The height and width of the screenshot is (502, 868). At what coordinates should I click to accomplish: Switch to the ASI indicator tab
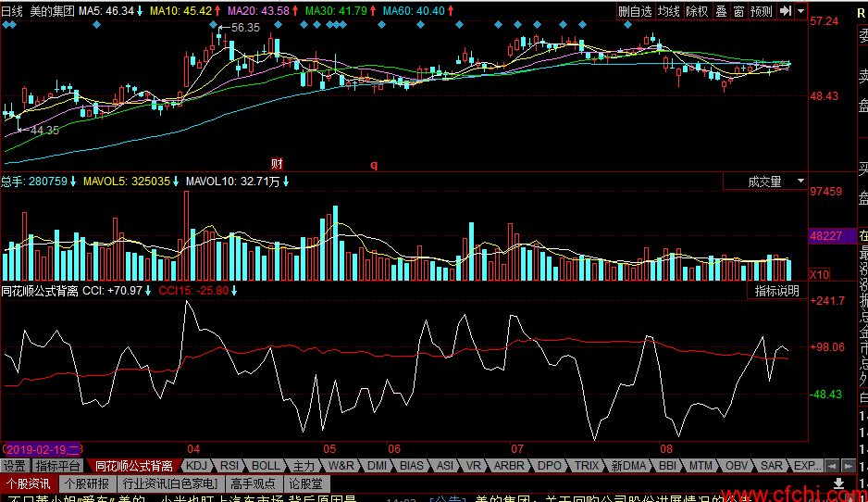click(444, 466)
